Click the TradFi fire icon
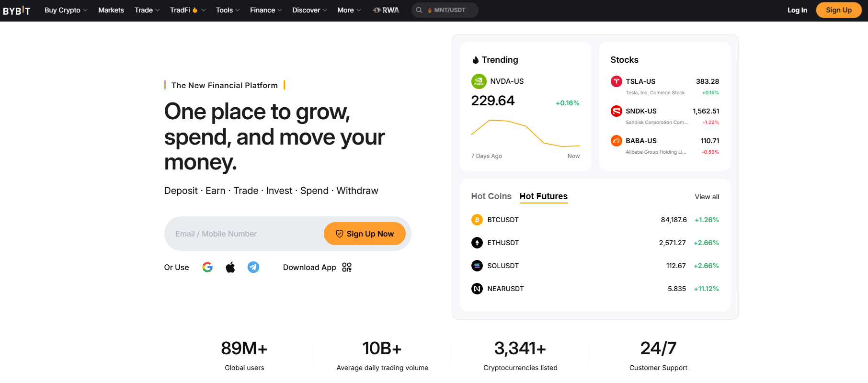The height and width of the screenshot is (383, 868). click(x=195, y=10)
